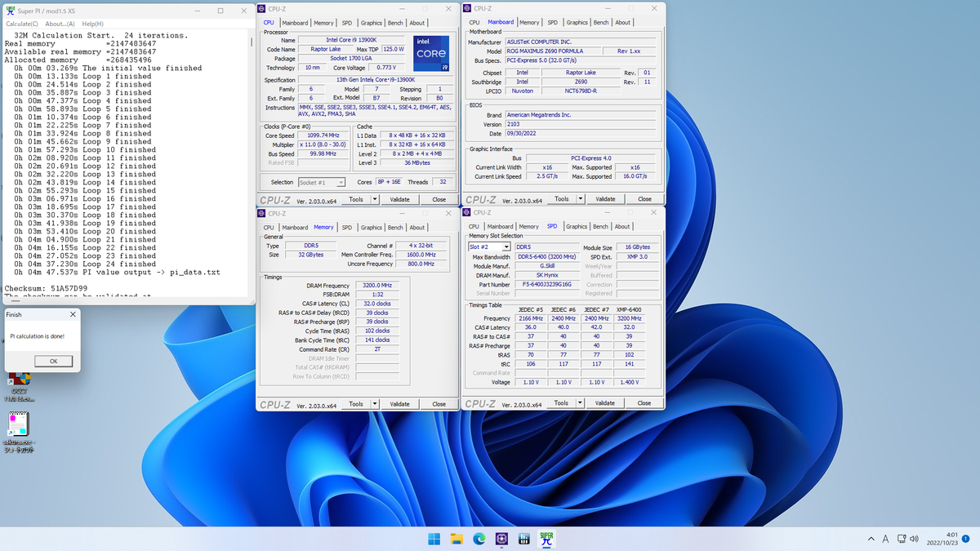980x551 pixels.
Task: Open Graphics tab in the SPD window
Action: coord(577,227)
